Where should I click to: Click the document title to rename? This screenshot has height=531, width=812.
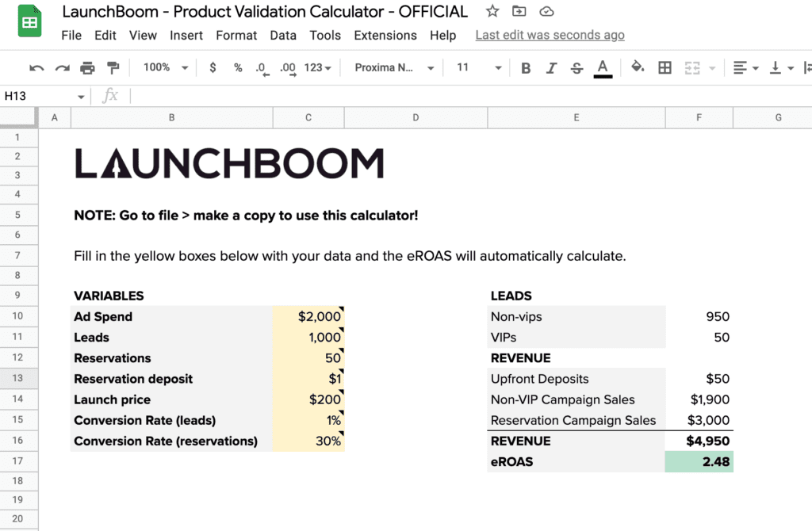coord(265,11)
